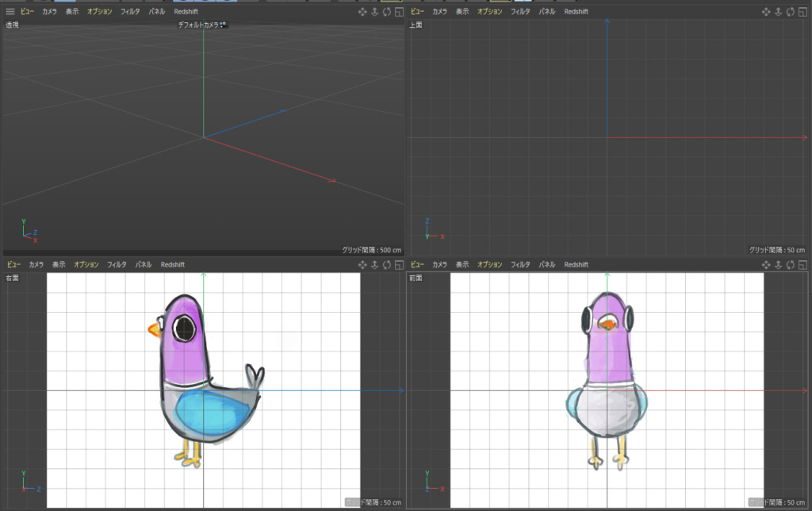Click the zoom/dolly icon in right viewport
This screenshot has height=511, width=812.
pyautogui.click(x=375, y=264)
